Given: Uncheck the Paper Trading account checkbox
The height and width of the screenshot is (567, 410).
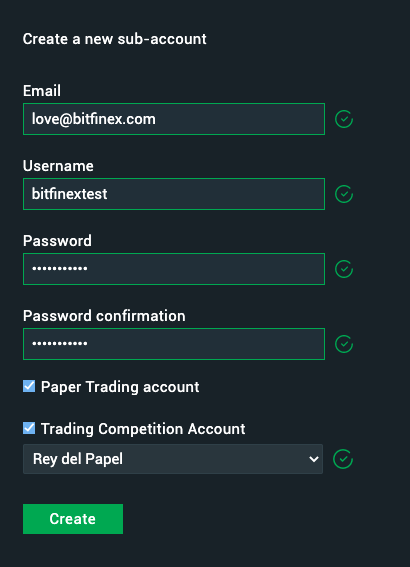Looking at the screenshot, I should click(x=29, y=386).
